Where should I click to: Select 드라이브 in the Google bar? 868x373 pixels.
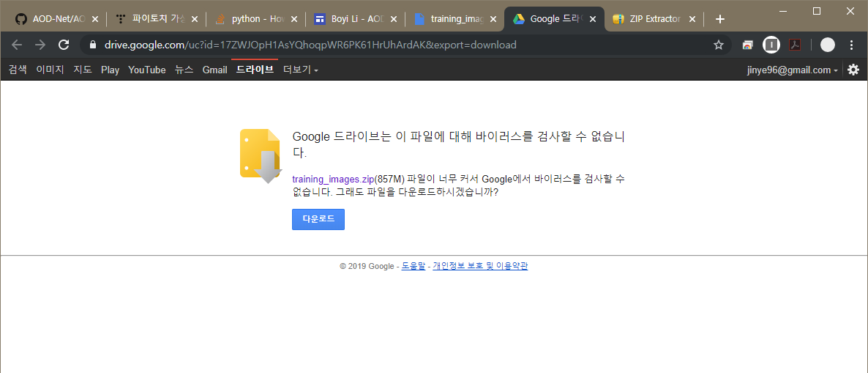[255, 70]
